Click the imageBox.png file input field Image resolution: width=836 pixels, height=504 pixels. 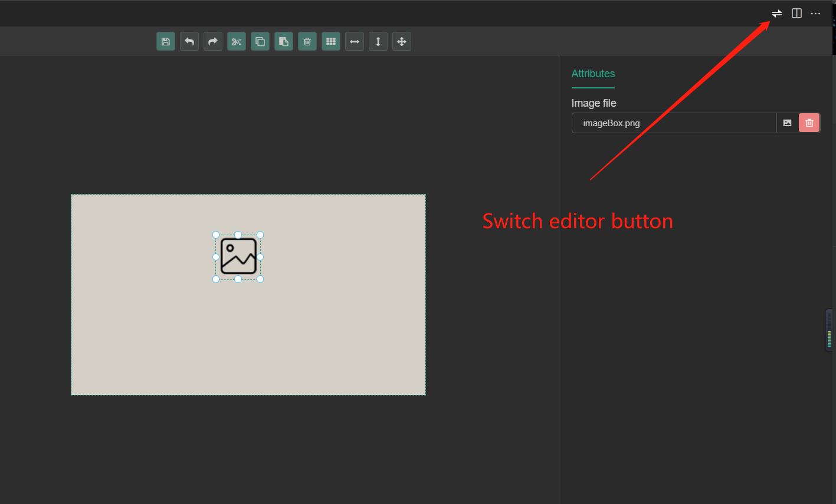click(674, 123)
